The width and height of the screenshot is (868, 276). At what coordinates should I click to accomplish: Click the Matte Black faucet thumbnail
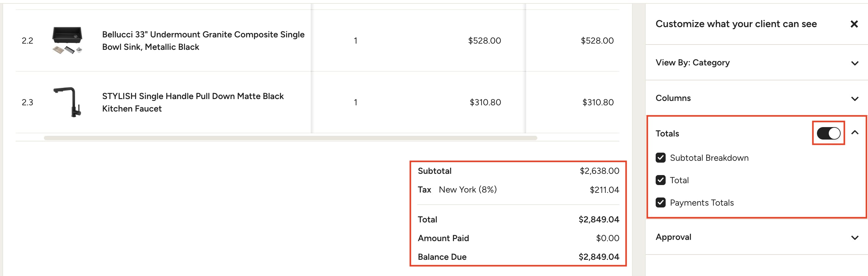click(67, 102)
